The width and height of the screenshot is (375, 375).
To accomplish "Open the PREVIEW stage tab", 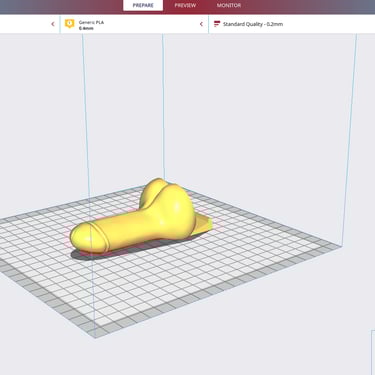I will [x=185, y=5].
